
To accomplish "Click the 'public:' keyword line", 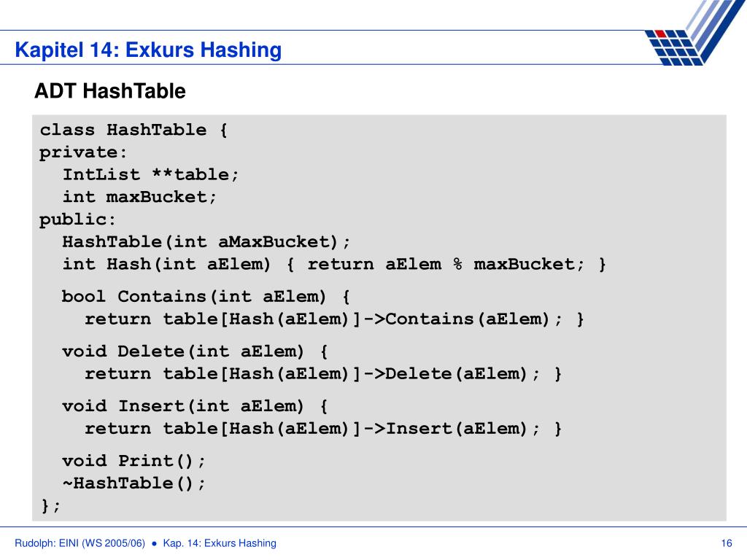I will click(77, 219).
